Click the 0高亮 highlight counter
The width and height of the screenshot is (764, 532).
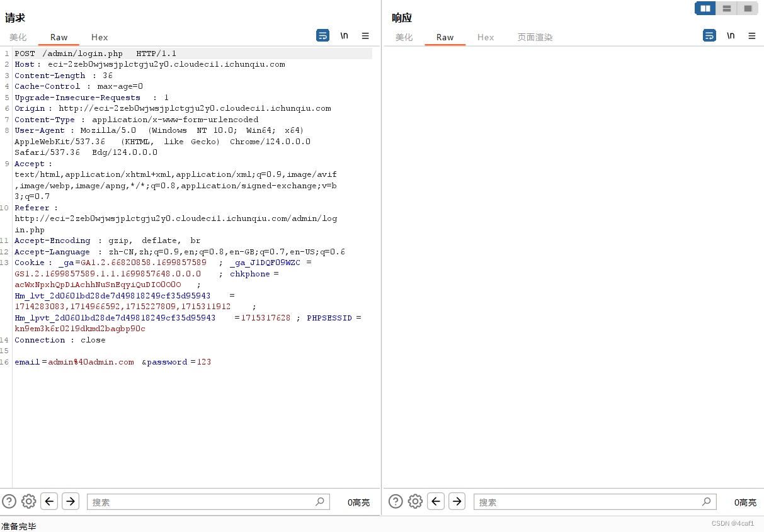pyautogui.click(x=358, y=502)
